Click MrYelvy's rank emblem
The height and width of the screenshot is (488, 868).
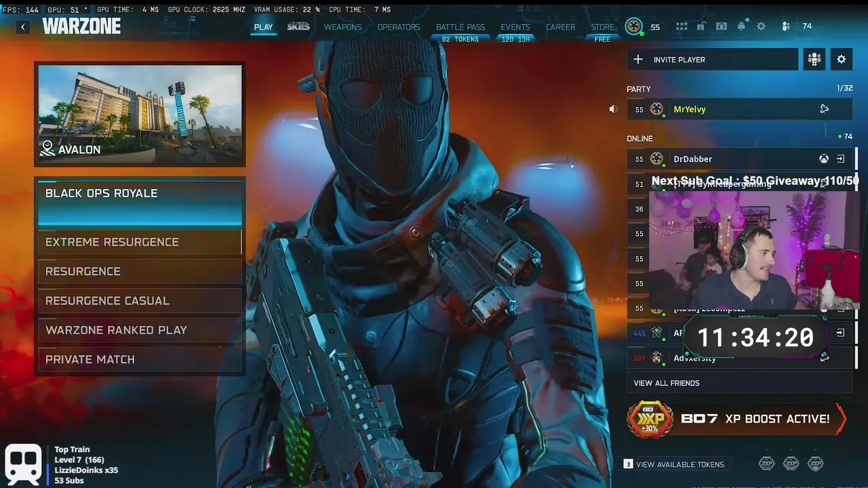[656, 109]
